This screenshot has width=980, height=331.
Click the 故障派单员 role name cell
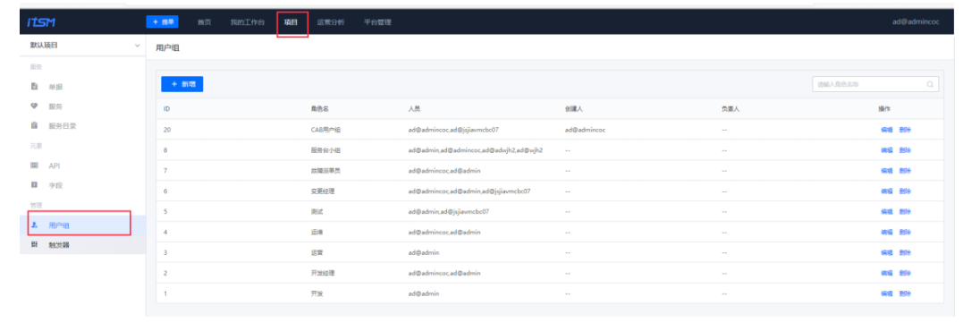click(325, 170)
